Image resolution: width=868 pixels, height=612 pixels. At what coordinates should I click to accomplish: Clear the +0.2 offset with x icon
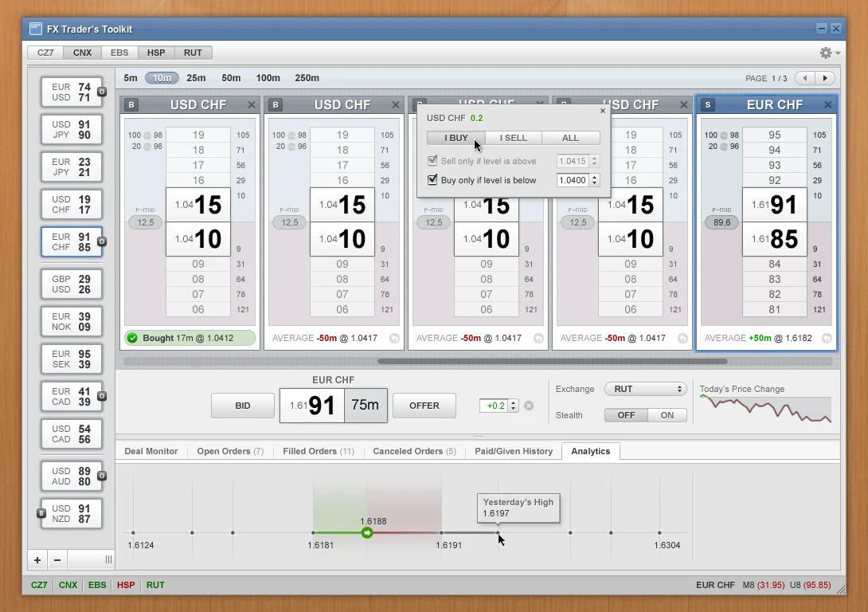click(529, 406)
